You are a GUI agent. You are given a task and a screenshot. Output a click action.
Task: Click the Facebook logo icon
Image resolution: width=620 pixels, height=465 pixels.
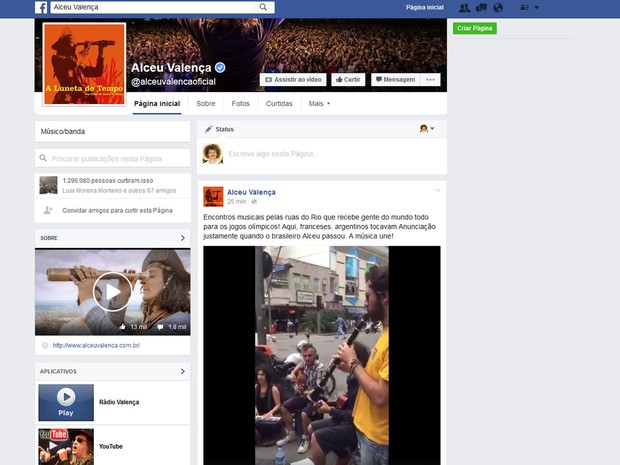[x=41, y=7]
